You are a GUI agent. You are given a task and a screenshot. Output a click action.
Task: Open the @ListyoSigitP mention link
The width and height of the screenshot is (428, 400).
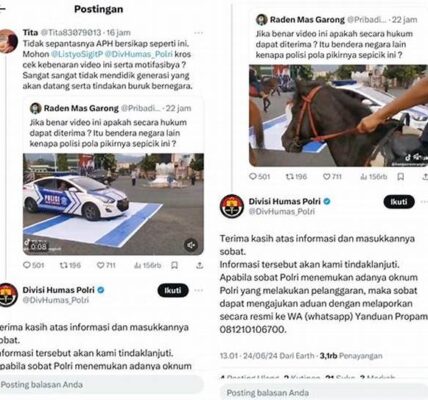coord(76,54)
